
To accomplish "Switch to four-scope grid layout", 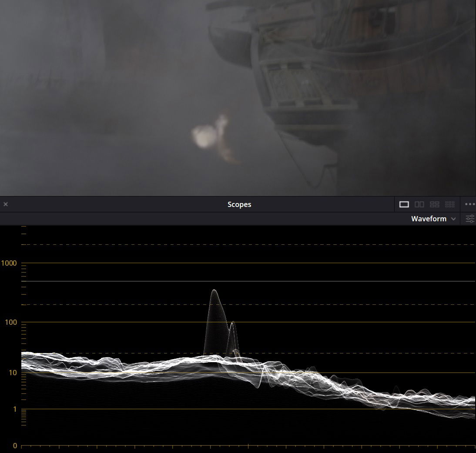I will tap(434, 204).
